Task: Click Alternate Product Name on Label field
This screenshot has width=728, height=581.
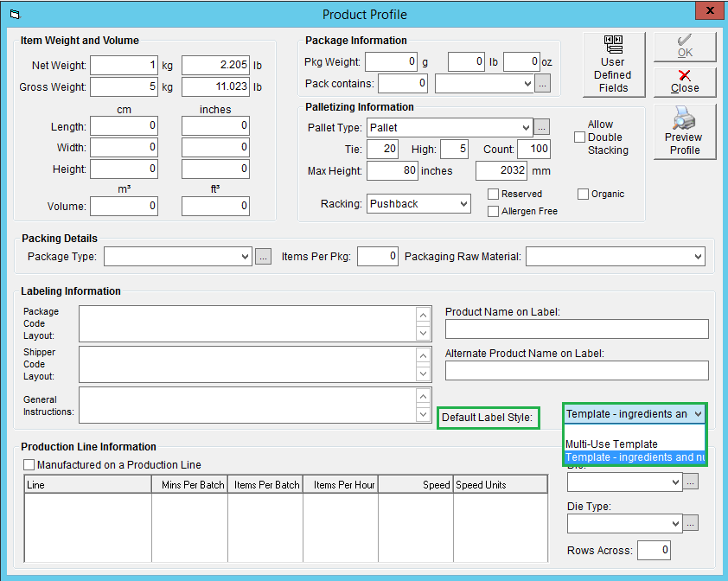Action: coord(577,371)
